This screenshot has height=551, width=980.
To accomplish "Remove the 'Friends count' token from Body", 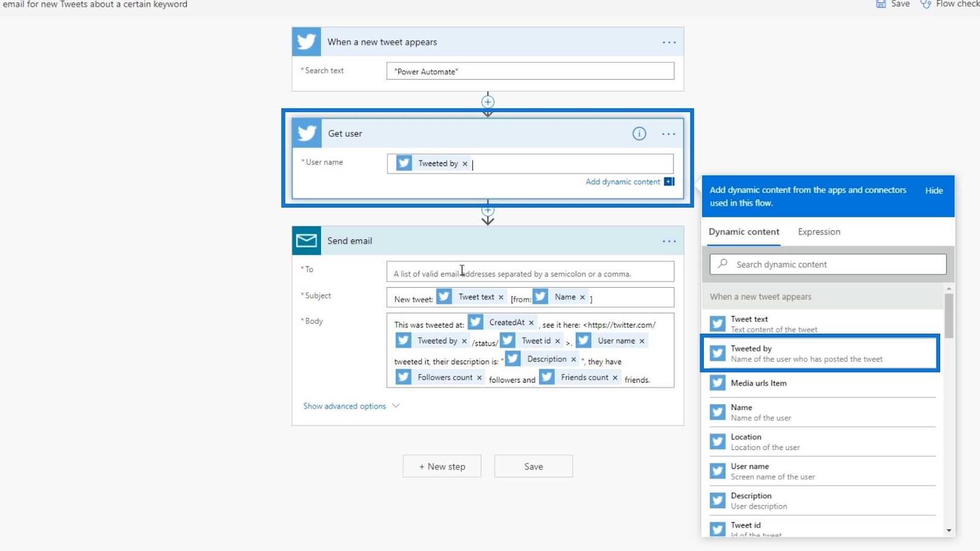I will coord(615,378).
